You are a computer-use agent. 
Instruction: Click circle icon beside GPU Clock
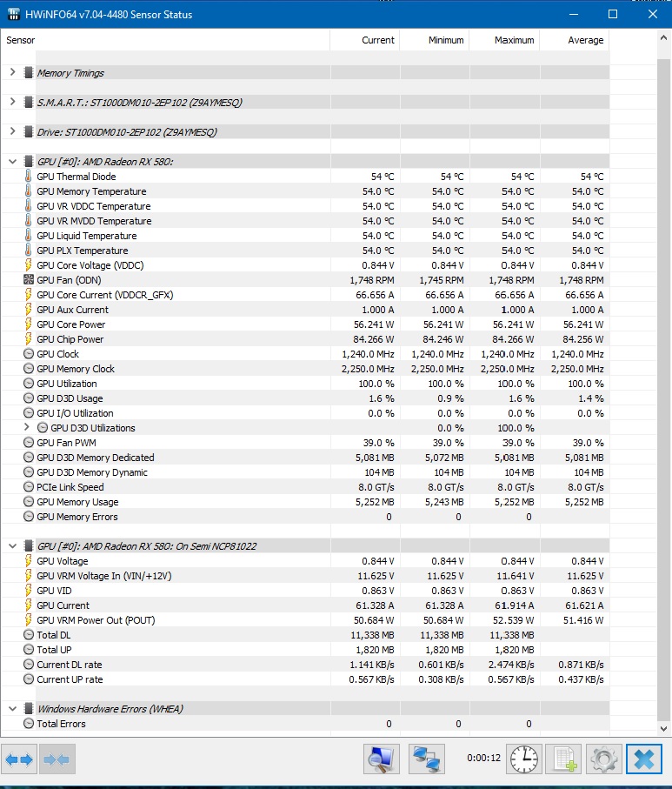coord(29,354)
